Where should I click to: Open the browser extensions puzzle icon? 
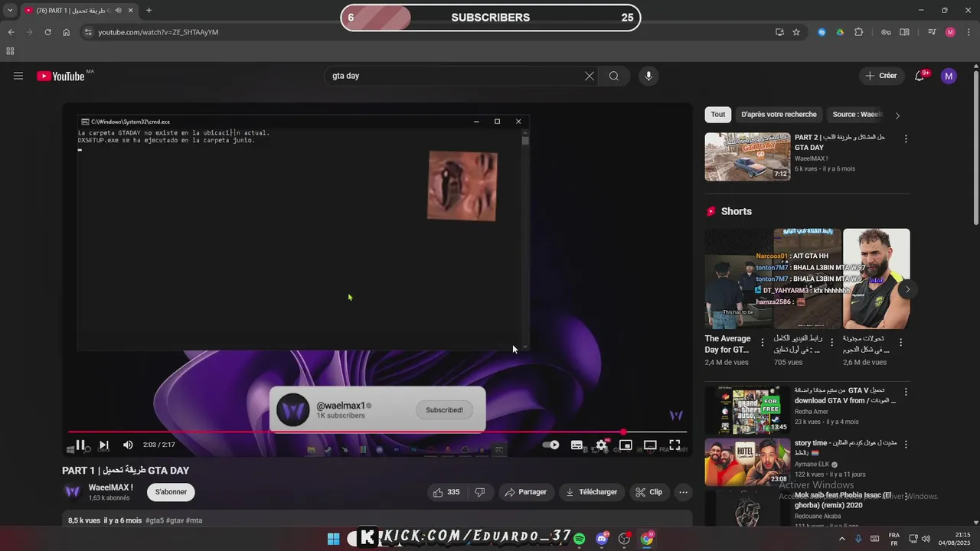click(858, 32)
